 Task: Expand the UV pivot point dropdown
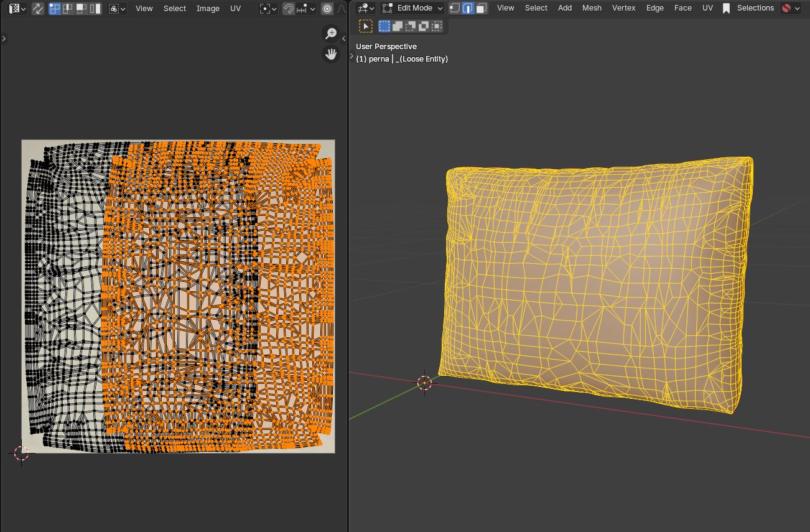tap(268, 9)
